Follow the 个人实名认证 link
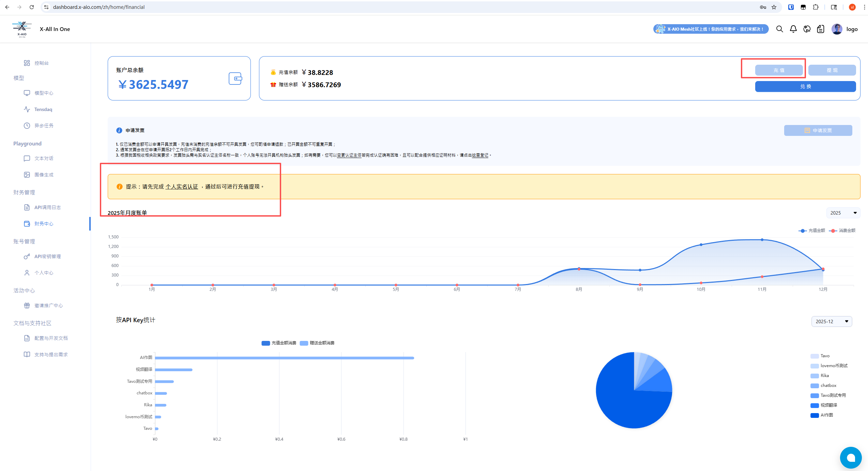This screenshot has height=471, width=868. (182, 187)
